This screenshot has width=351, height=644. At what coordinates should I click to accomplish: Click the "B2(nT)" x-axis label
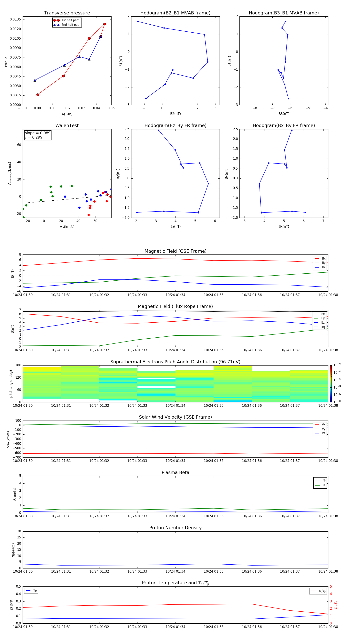[x=175, y=114]
